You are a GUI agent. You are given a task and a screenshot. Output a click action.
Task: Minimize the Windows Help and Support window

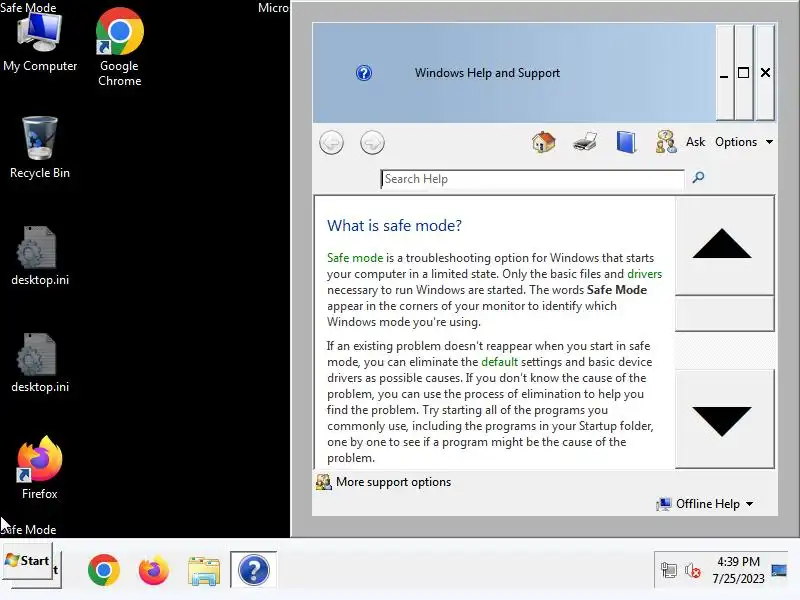coord(724,73)
